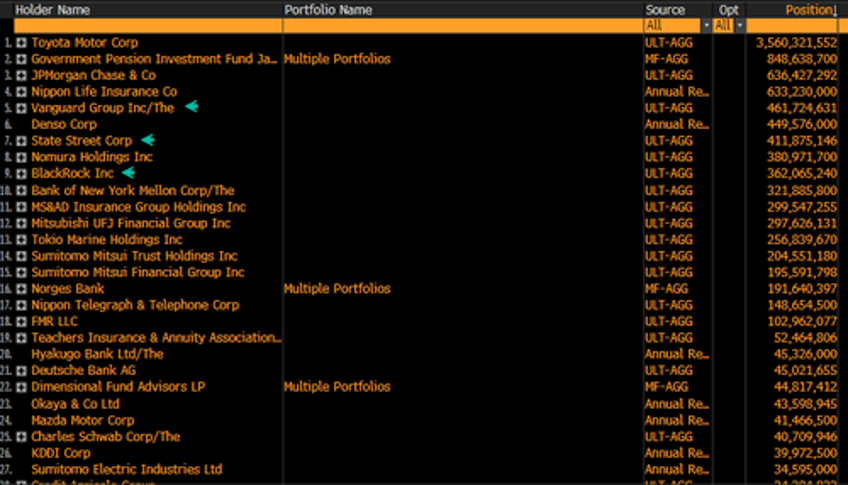Expand the Nomura Holdings Inc row

[x=21, y=157]
